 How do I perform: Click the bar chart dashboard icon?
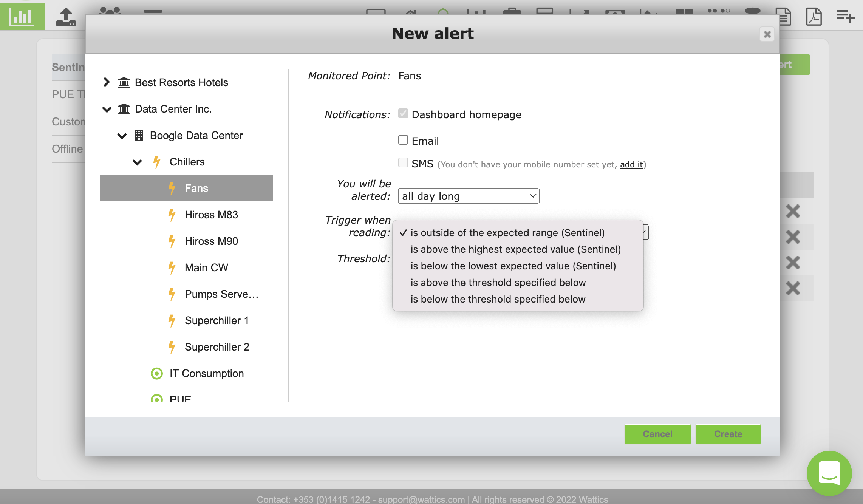22,17
